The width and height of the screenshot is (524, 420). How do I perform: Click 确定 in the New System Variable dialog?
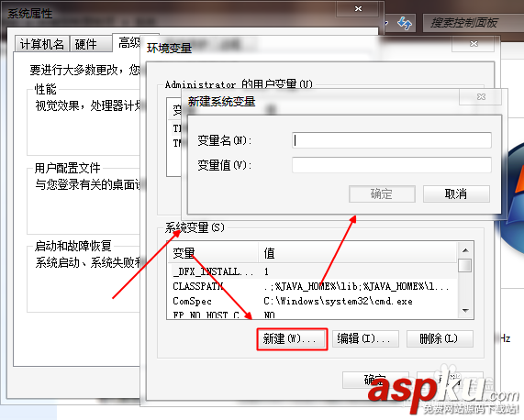pyautogui.click(x=382, y=194)
